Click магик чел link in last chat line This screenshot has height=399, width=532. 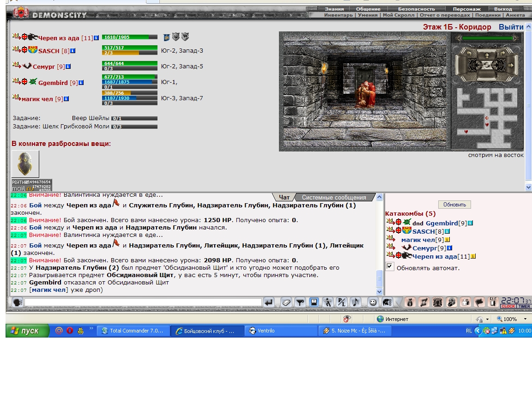(48, 290)
